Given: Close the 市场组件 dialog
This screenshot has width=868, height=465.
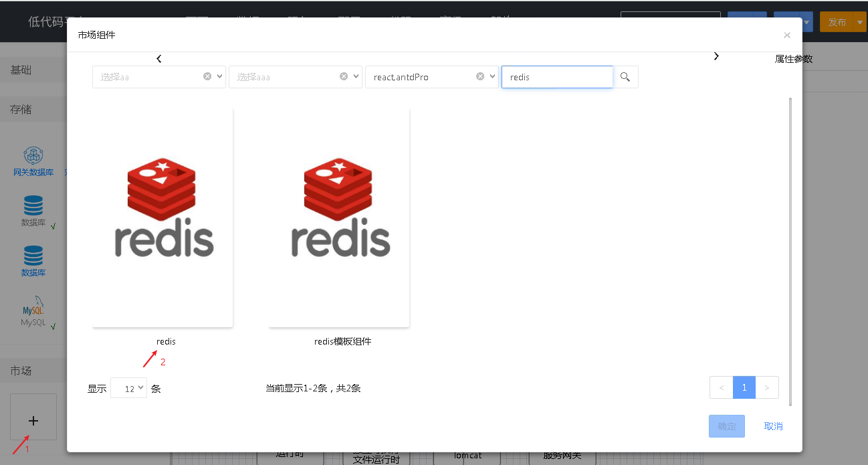Looking at the screenshot, I should pyautogui.click(x=786, y=35).
